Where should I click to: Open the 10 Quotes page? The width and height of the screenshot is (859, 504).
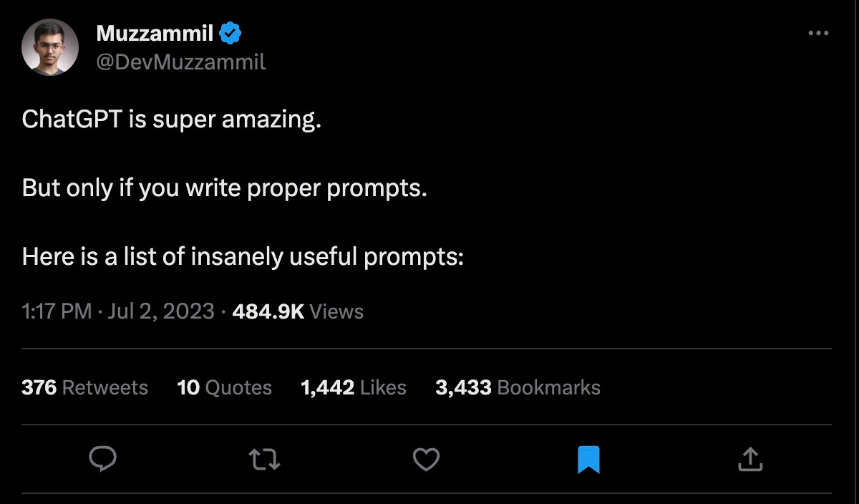click(x=224, y=387)
